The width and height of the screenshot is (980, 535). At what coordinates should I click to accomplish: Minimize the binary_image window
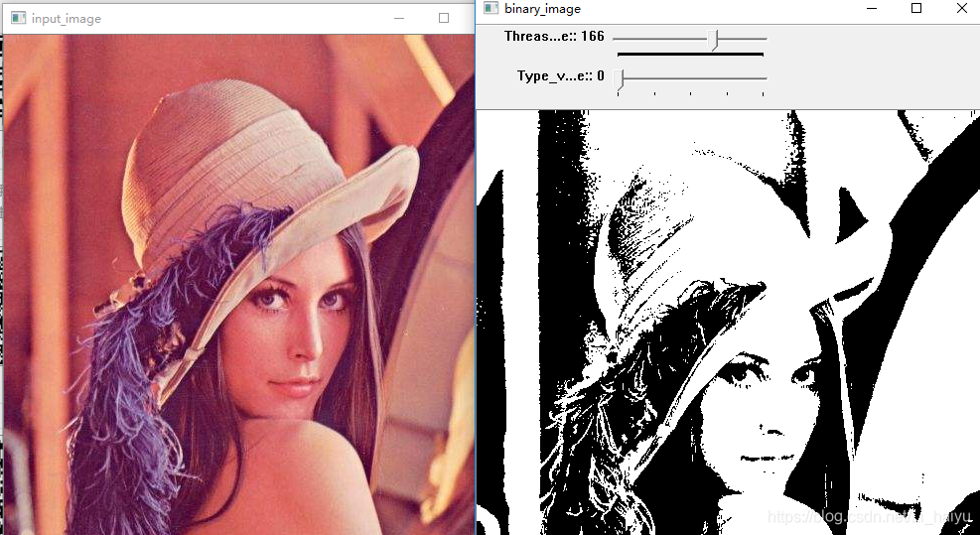click(x=871, y=8)
